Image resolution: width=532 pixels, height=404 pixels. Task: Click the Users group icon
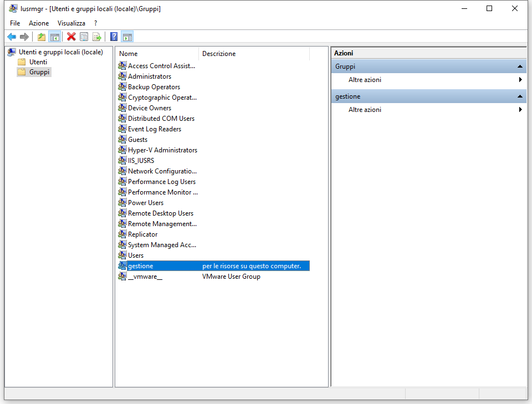click(122, 255)
